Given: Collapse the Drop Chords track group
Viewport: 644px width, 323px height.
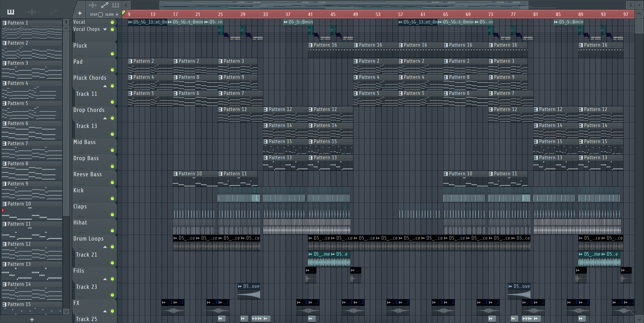Looking at the screenshot, I should (105, 118).
